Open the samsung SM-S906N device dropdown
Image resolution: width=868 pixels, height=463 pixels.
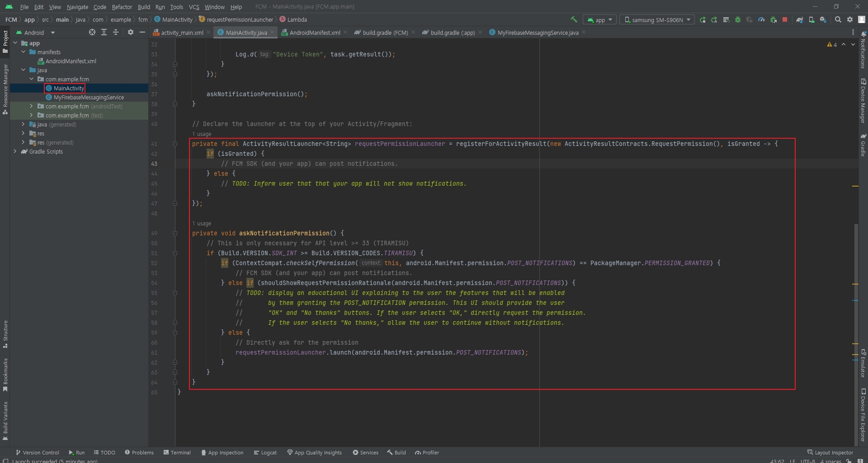coord(657,20)
